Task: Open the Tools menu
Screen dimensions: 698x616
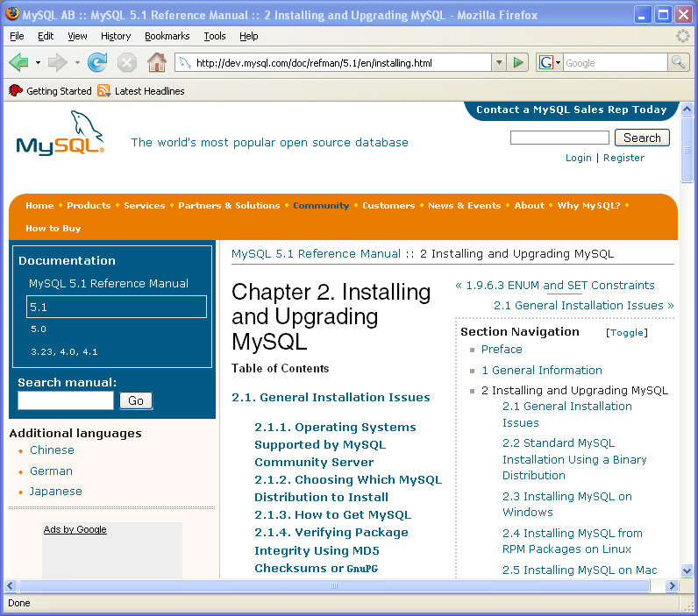Action: coord(215,36)
